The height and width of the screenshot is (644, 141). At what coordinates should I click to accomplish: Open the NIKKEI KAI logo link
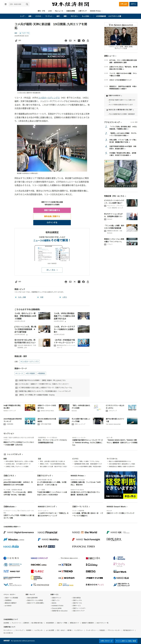121,578
